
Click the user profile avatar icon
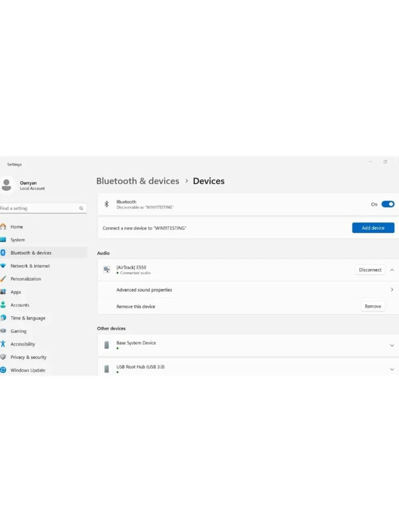tap(6, 185)
